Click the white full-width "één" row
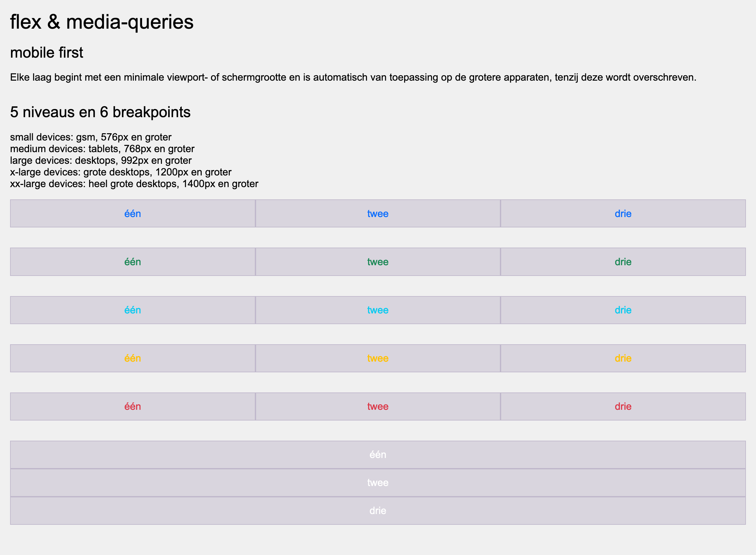The height and width of the screenshot is (555, 756). click(378, 455)
